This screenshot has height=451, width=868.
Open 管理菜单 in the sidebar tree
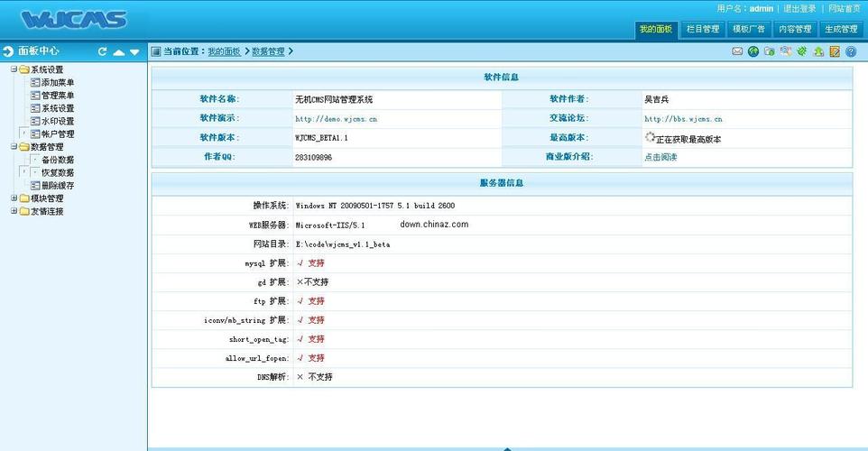pyautogui.click(x=58, y=96)
